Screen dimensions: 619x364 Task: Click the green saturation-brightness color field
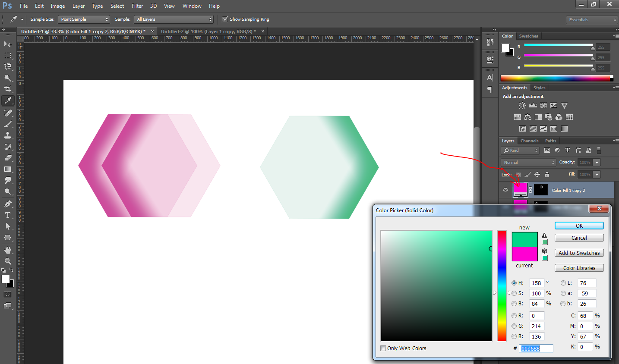pos(436,286)
